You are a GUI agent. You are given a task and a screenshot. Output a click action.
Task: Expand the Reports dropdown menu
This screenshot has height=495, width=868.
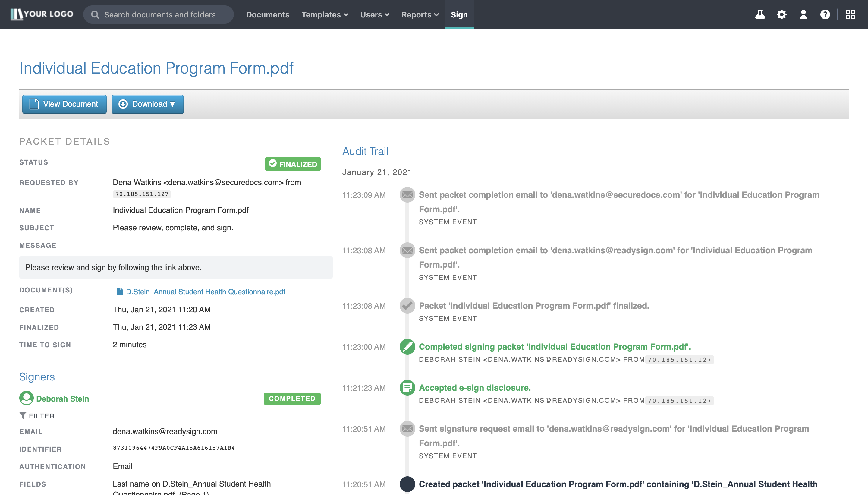coord(420,14)
